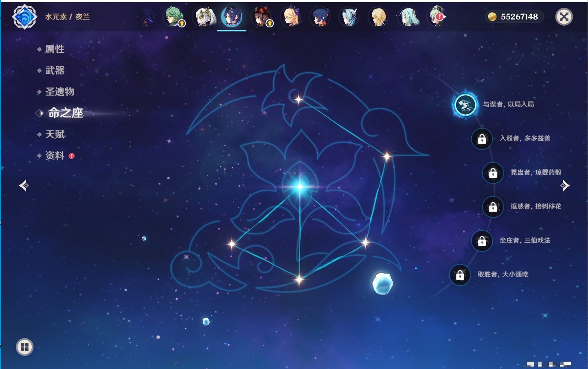588x369 pixels.
Task: Click the topmost star node of the constellation
Action: click(298, 99)
